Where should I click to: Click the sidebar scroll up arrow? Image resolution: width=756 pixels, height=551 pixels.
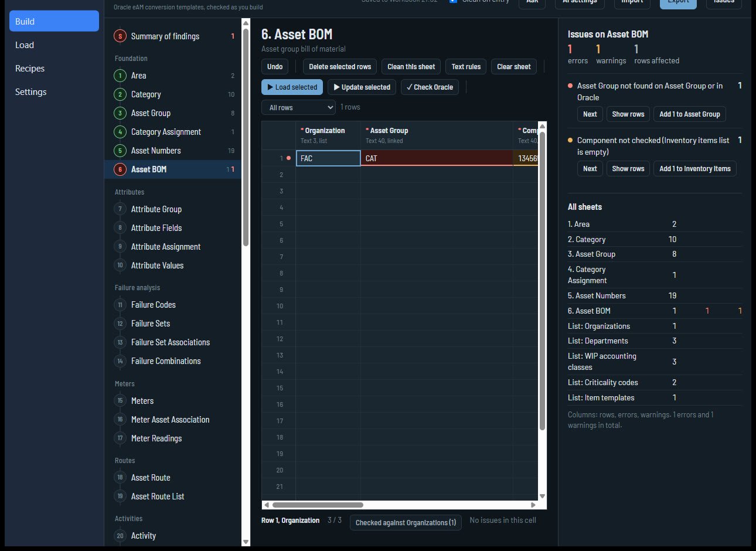coord(246,23)
